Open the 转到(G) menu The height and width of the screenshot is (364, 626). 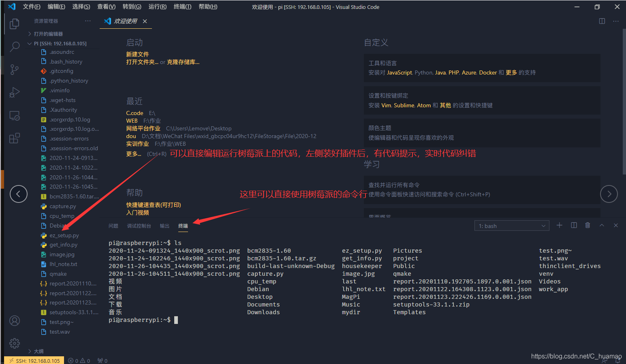[x=132, y=6]
